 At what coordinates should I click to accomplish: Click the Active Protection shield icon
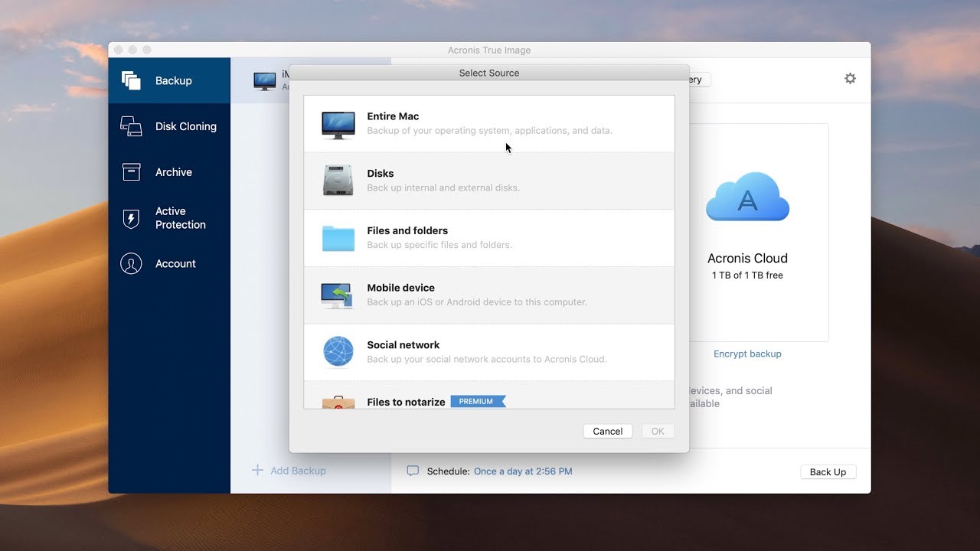tap(131, 218)
